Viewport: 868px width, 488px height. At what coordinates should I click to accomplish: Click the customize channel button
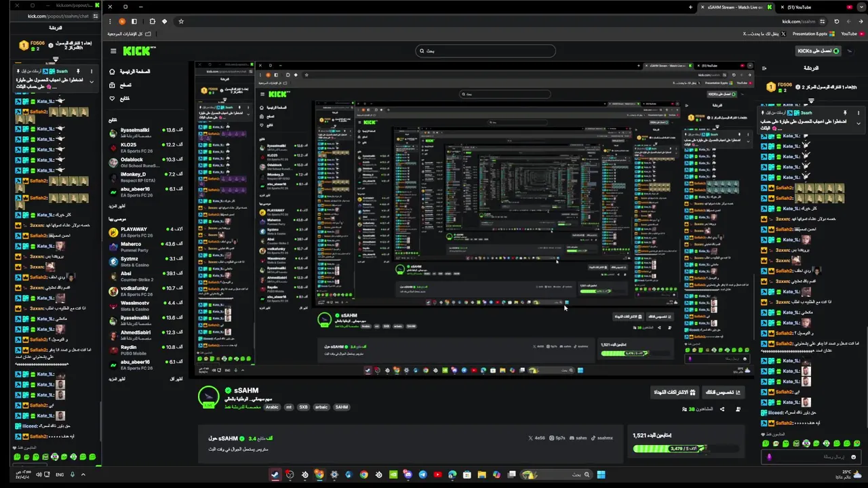click(x=723, y=392)
